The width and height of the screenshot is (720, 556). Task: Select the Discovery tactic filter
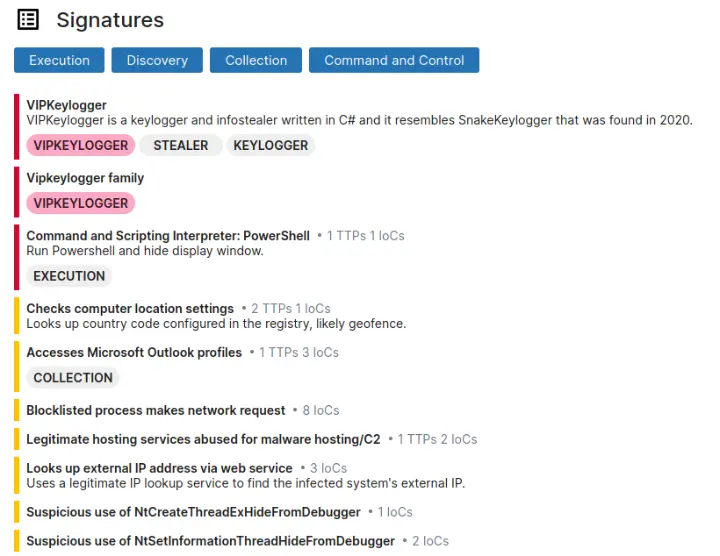tap(157, 60)
